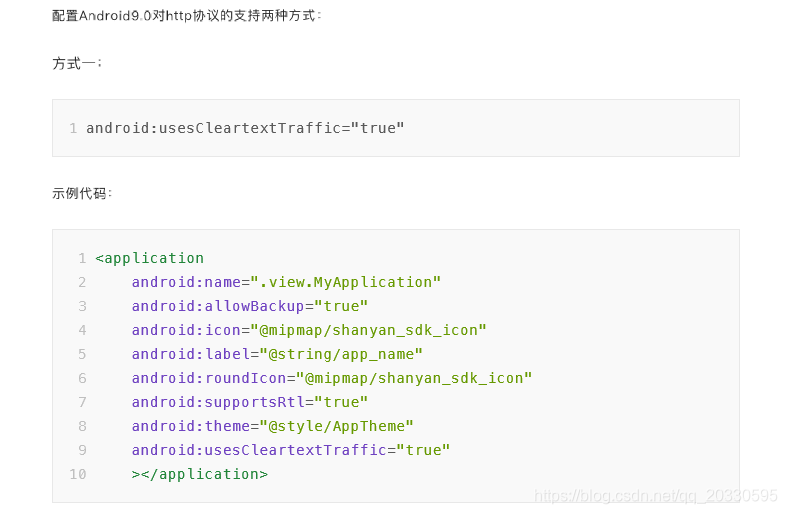Click the android:usesCleartextTraffic="true" snippet in first code box
The height and width of the screenshot is (514, 787).
pyautogui.click(x=245, y=128)
